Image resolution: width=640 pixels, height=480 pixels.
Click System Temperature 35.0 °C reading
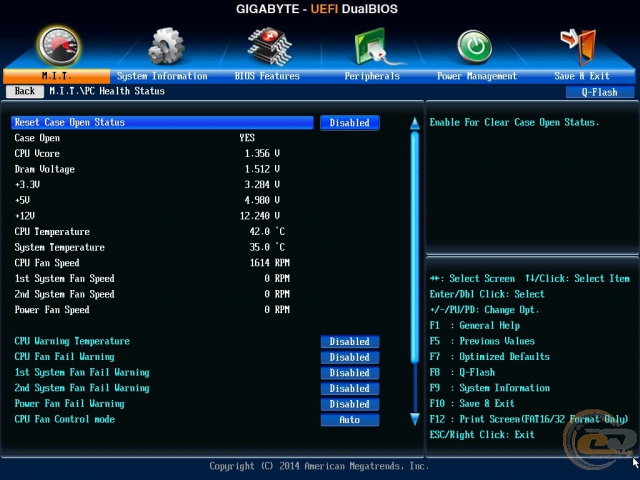267,247
